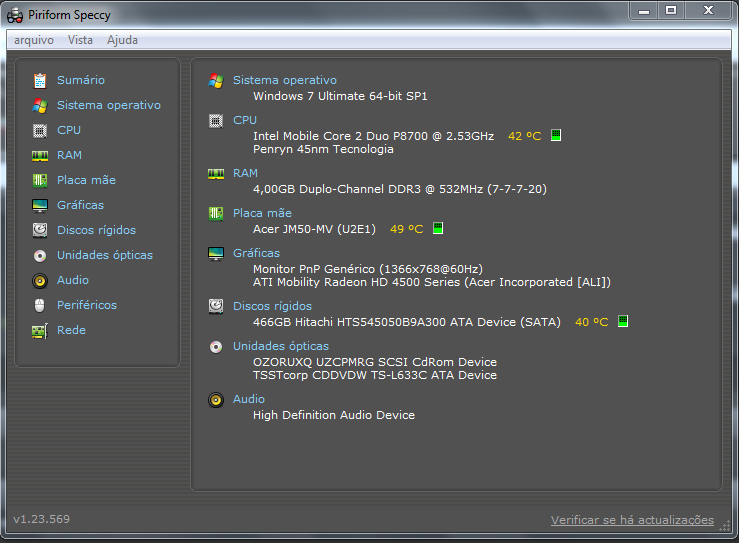Click the 'Monitor PnP Genérico' line
Screen dimensions: 739x543
[368, 269]
